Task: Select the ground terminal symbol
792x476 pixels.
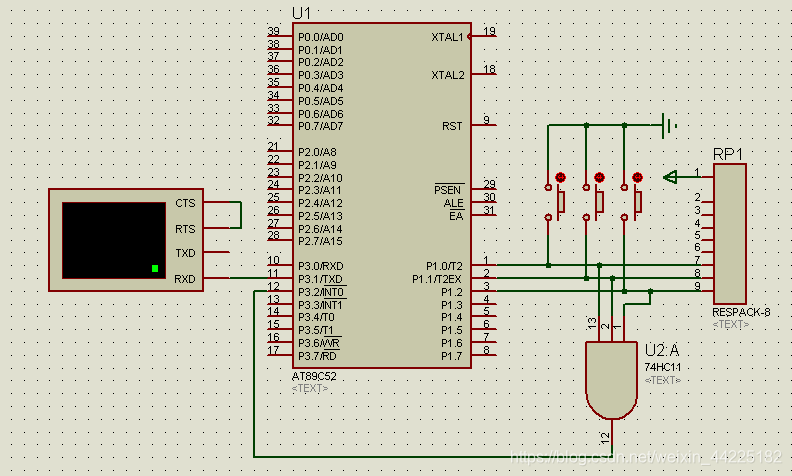Action: [x=669, y=125]
